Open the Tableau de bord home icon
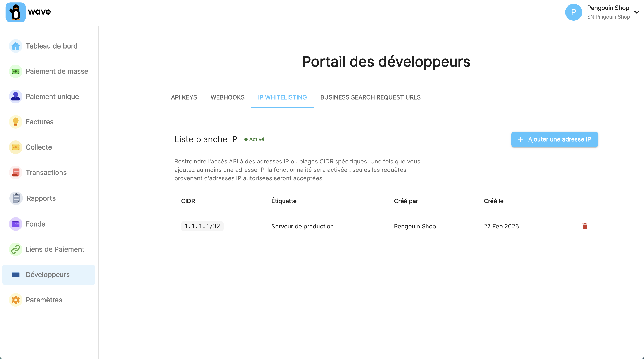Screen dimensions: 644x359 [x=15, y=46]
